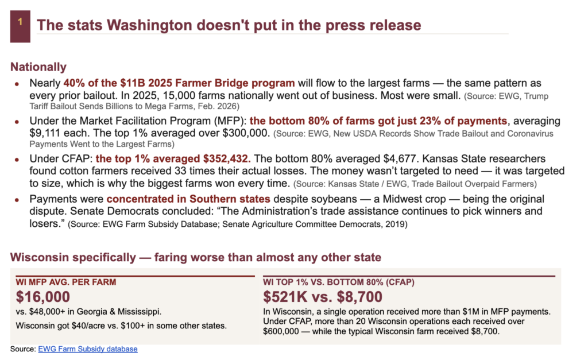The image size is (588, 364).
Task: Click the Nationally section heading
Action: point(38,67)
